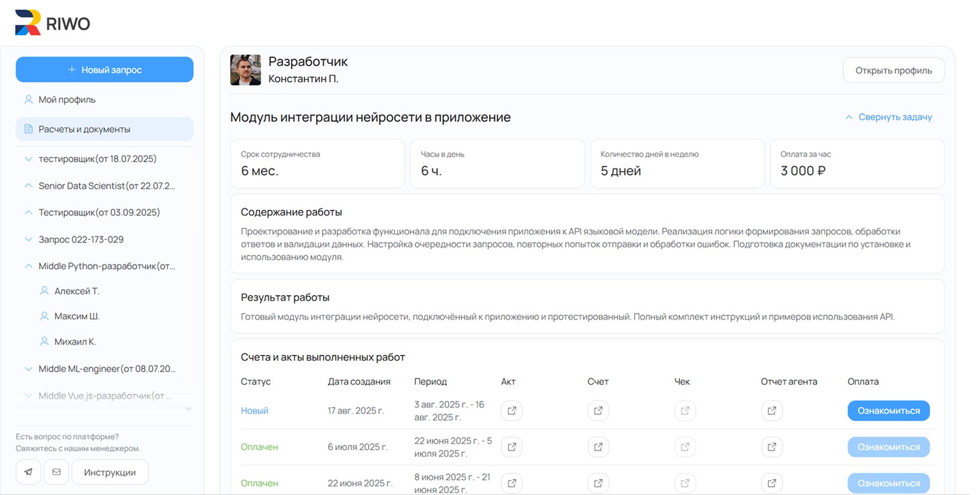Click Открыть профиль button

[893, 70]
